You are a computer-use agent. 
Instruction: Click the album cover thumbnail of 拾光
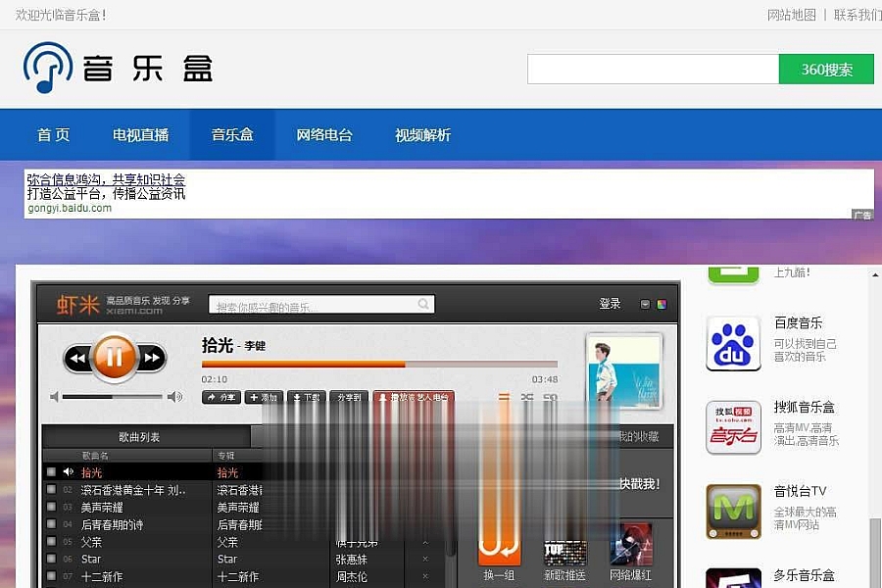624,371
